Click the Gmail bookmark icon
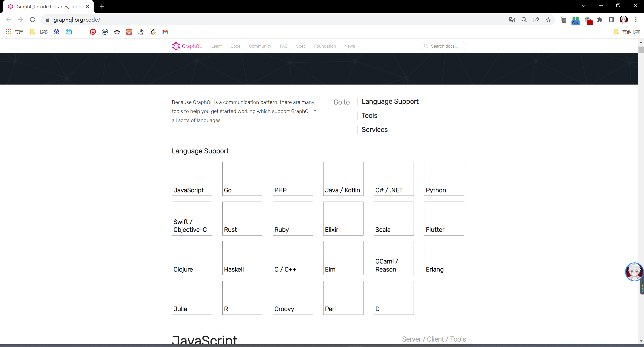Image resolution: width=644 pixels, height=347 pixels. 165,32
